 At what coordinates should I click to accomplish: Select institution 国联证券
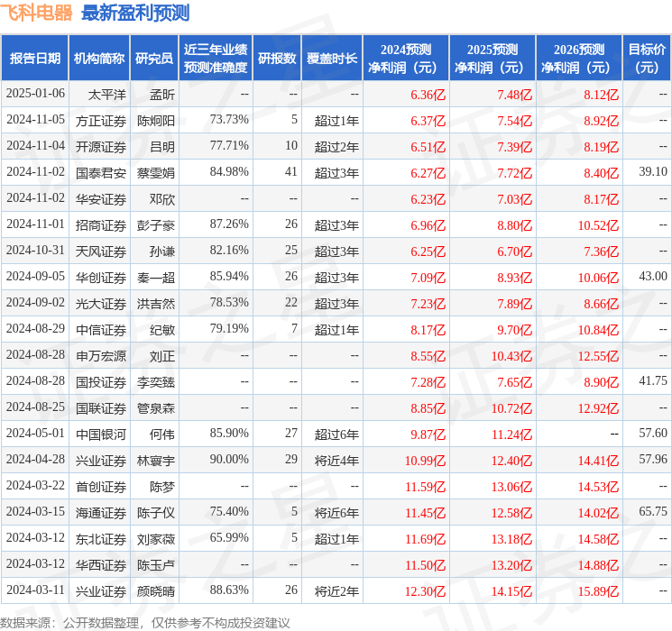[x=101, y=408]
